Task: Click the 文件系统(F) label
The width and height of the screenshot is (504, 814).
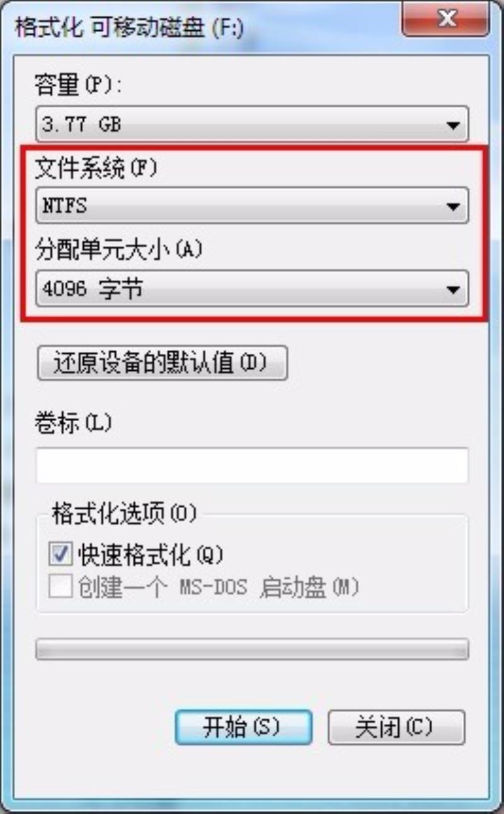Action: [x=96, y=168]
